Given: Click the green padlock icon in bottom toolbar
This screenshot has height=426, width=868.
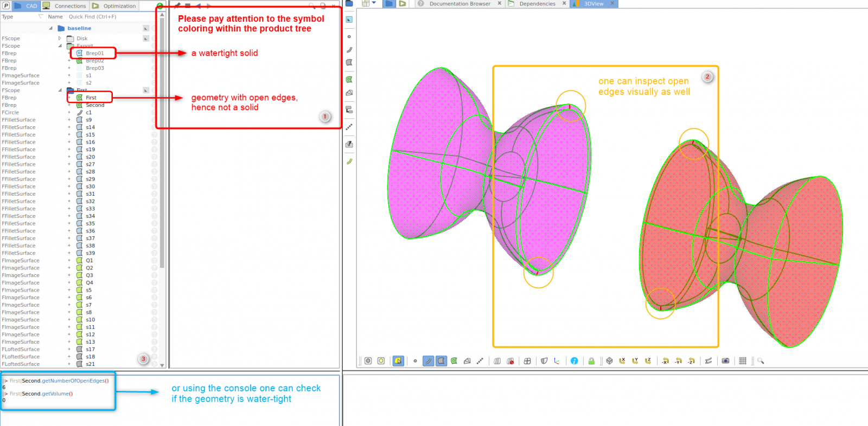Looking at the screenshot, I should point(591,361).
